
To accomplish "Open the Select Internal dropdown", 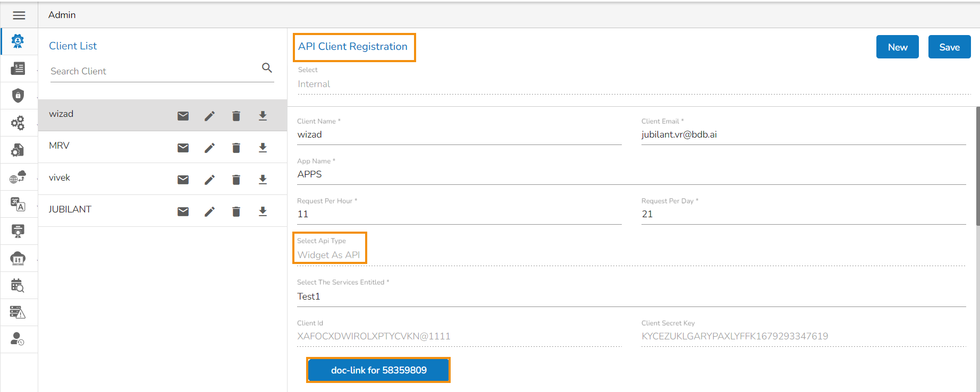I will tap(632, 84).
